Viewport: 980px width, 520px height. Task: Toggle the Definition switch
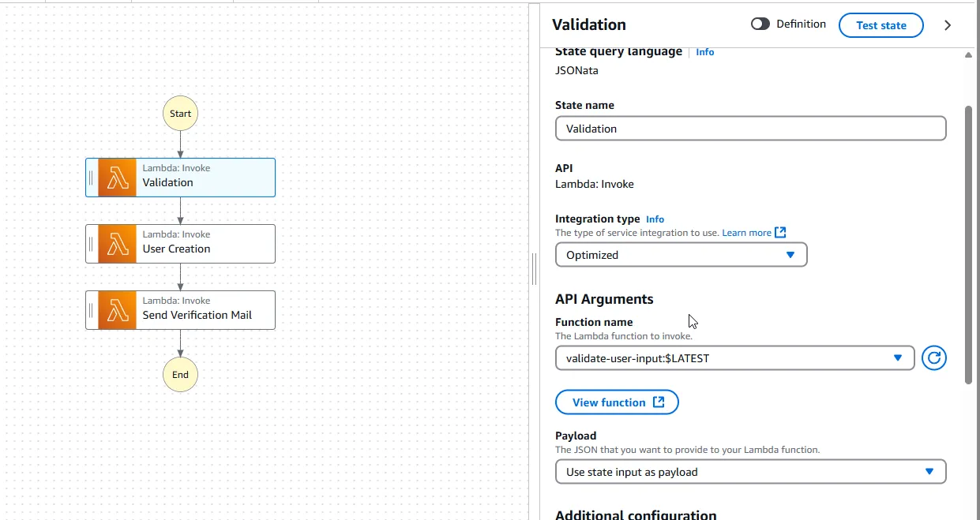(760, 24)
